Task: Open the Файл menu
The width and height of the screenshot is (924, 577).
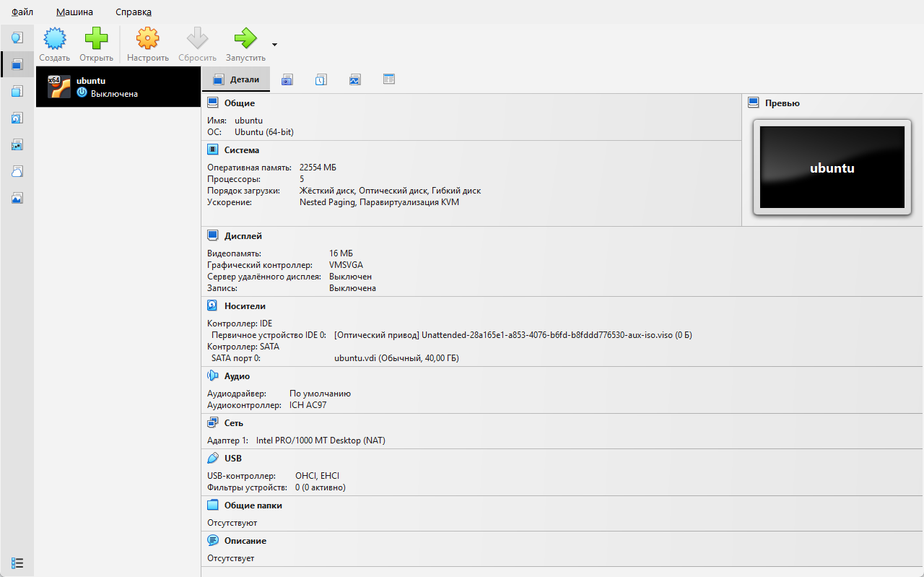Action: [22, 12]
